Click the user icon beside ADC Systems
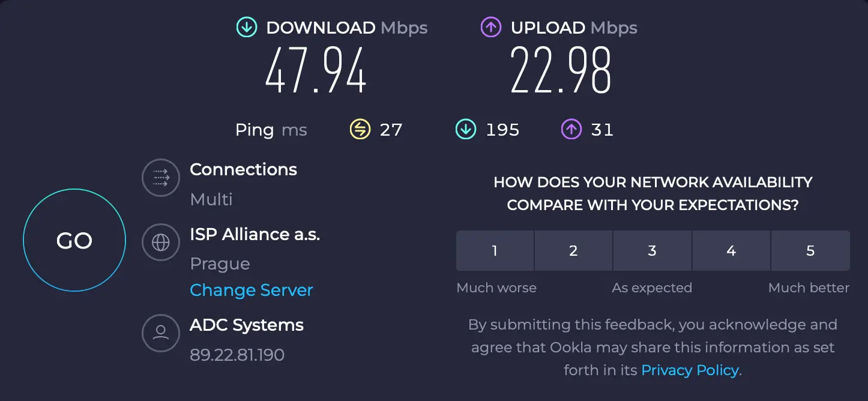Screen dimensions: 868x401 click(x=161, y=333)
